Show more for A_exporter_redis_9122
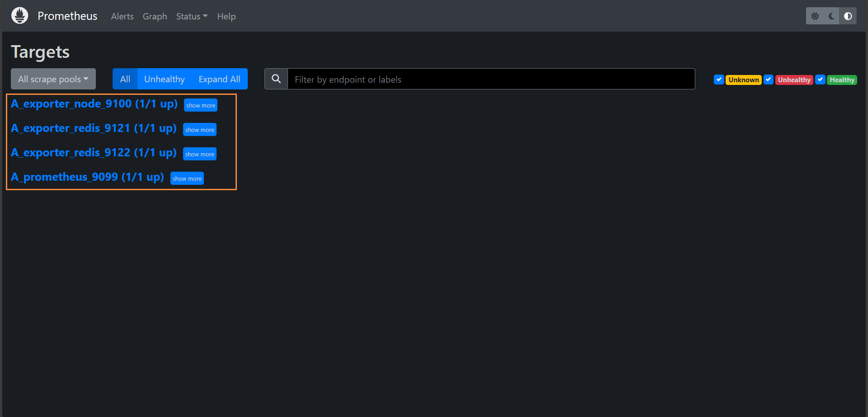 200,154
